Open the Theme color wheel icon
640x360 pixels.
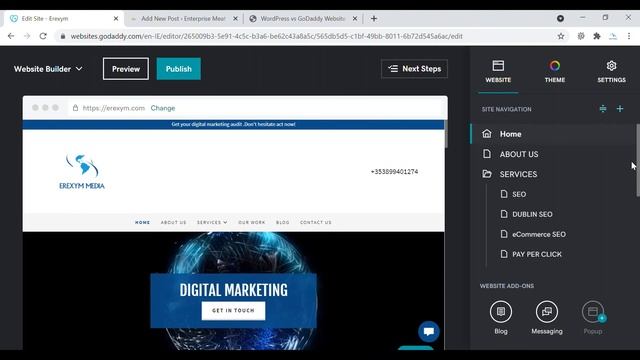click(554, 66)
